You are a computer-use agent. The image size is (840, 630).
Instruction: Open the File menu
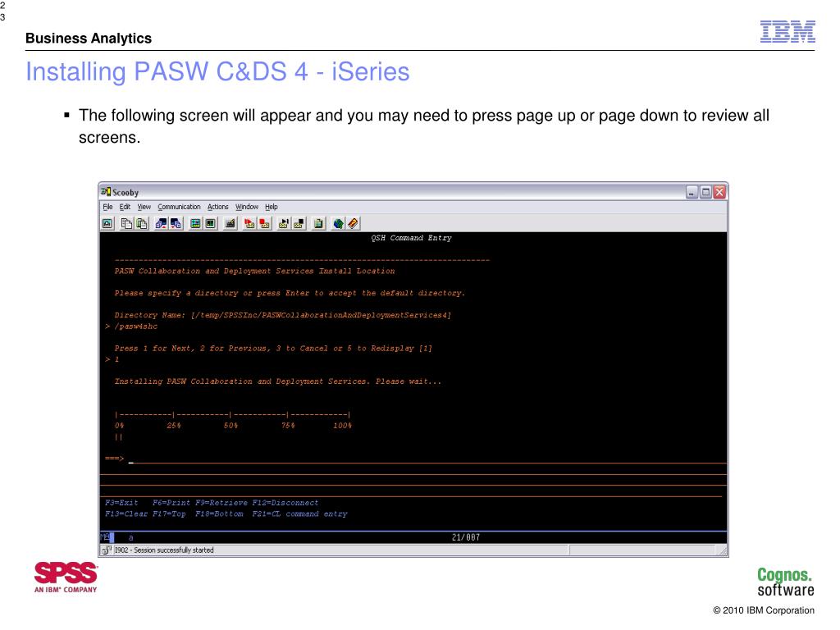(x=107, y=207)
